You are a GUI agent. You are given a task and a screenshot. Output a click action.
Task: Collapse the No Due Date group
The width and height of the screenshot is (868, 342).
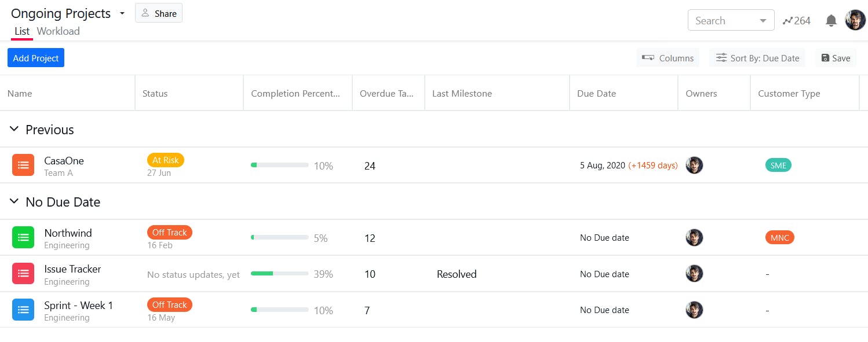[14, 201]
